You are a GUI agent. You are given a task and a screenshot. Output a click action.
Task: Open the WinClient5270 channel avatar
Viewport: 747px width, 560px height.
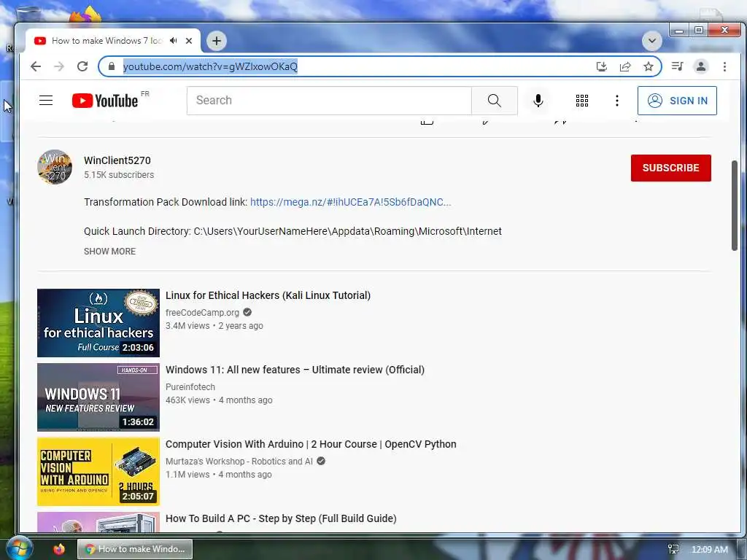point(55,167)
